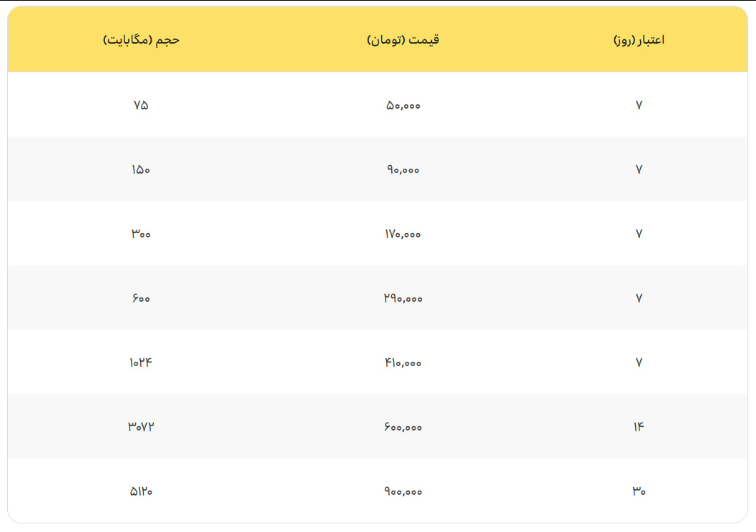This screenshot has width=756, height=532.
Task: Select the 300 megabyte volume cell
Action: pyautogui.click(x=141, y=234)
